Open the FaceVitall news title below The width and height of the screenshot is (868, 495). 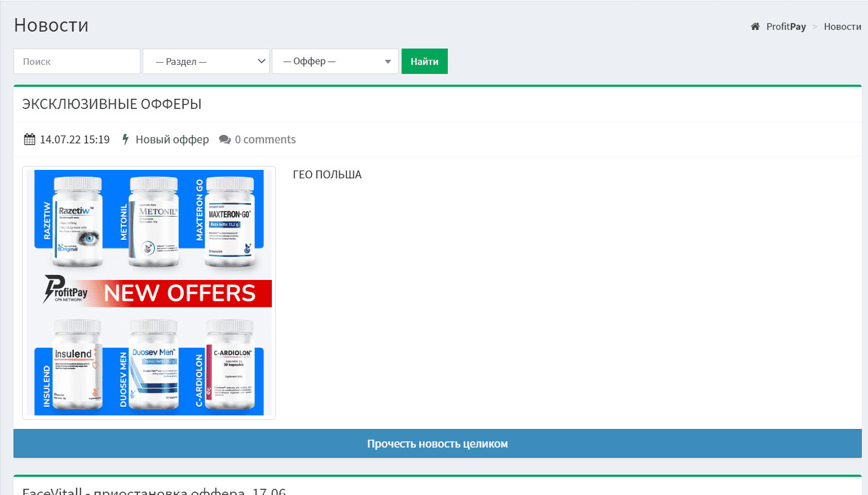154,490
